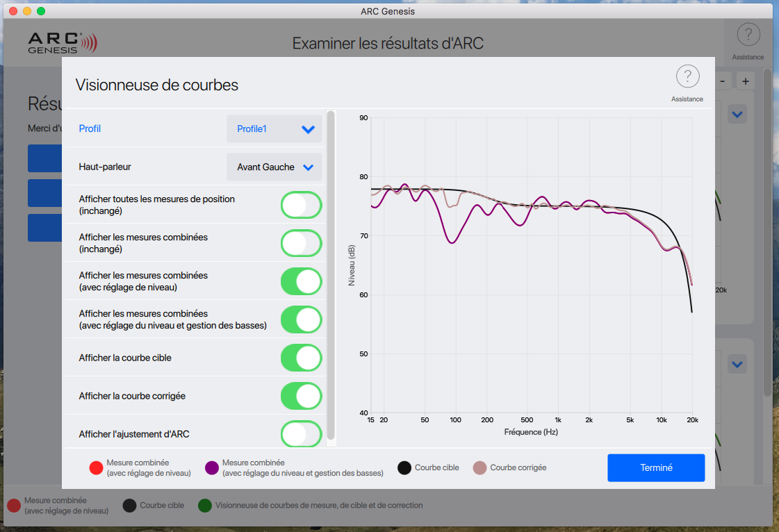The height and width of the screenshot is (532, 779).
Task: Click the green Visionneuse de courbes legend dot
Action: [205, 506]
